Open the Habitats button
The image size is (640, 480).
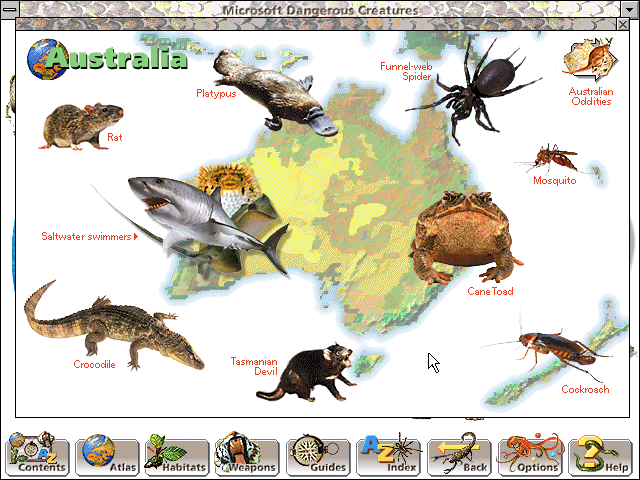[x=178, y=454]
